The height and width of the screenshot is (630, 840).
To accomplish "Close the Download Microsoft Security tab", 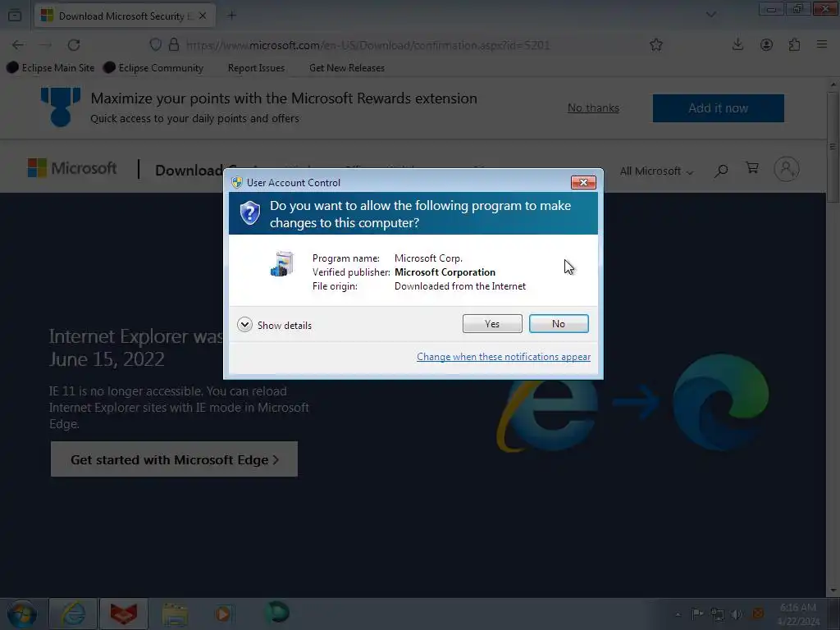I will [203, 16].
